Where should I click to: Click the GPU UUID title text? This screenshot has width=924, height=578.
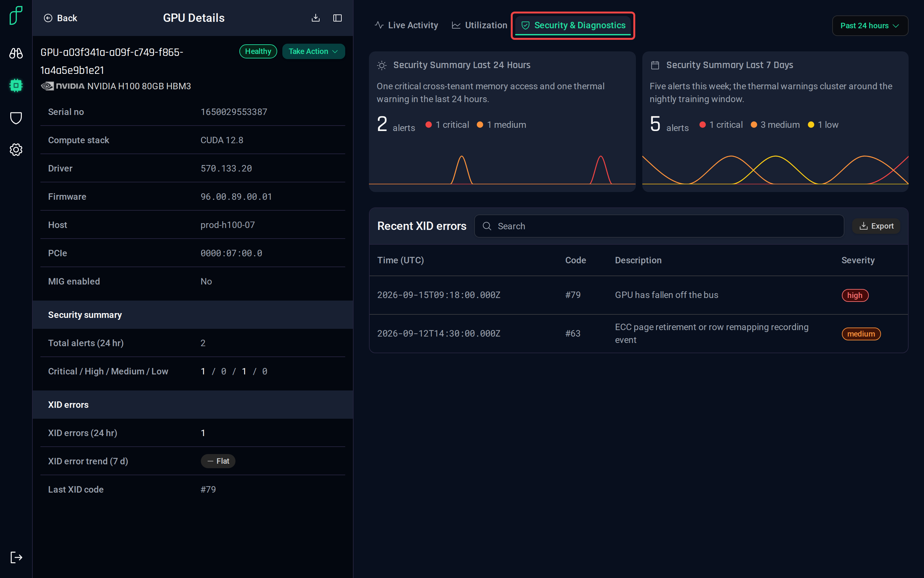pyautogui.click(x=112, y=61)
